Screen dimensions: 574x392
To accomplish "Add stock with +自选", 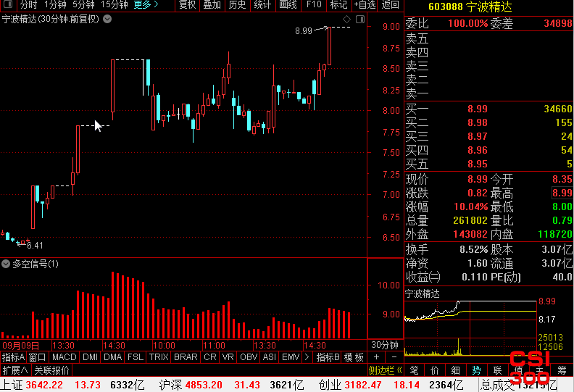I will point(365,5).
